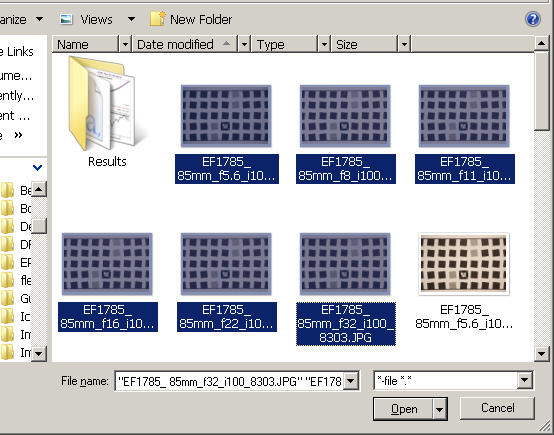The image size is (554, 435).
Task: Open the Organize dropdown arrow
Action: click(x=40, y=19)
